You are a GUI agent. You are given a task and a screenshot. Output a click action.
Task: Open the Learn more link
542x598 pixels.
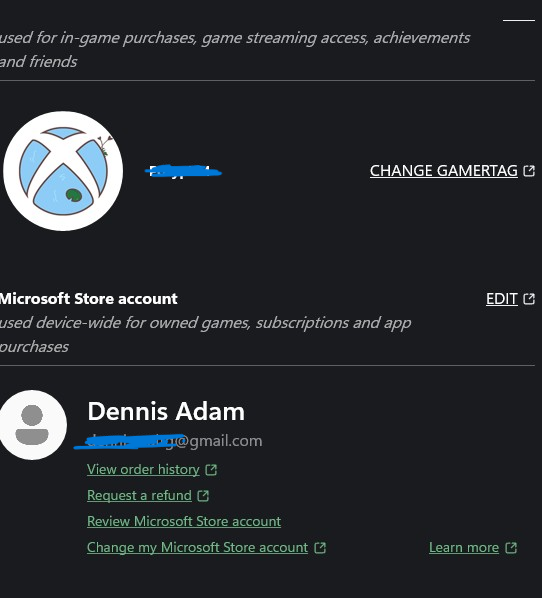point(464,548)
